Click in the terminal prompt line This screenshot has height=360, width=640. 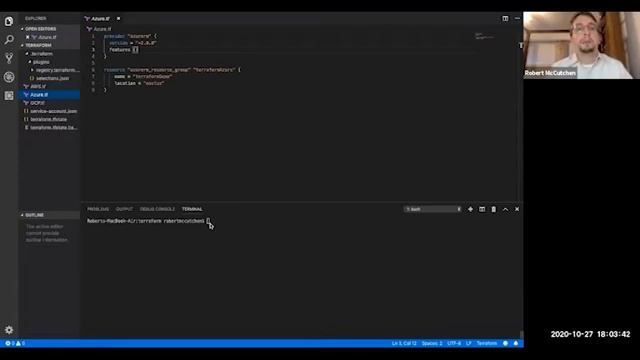pyautogui.click(x=148, y=221)
